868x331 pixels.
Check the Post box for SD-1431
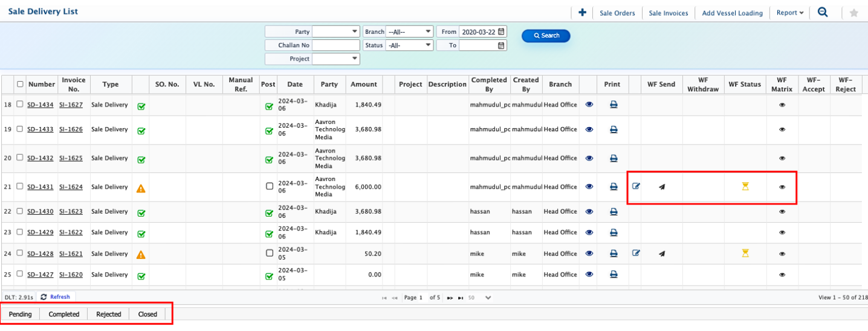click(x=270, y=186)
